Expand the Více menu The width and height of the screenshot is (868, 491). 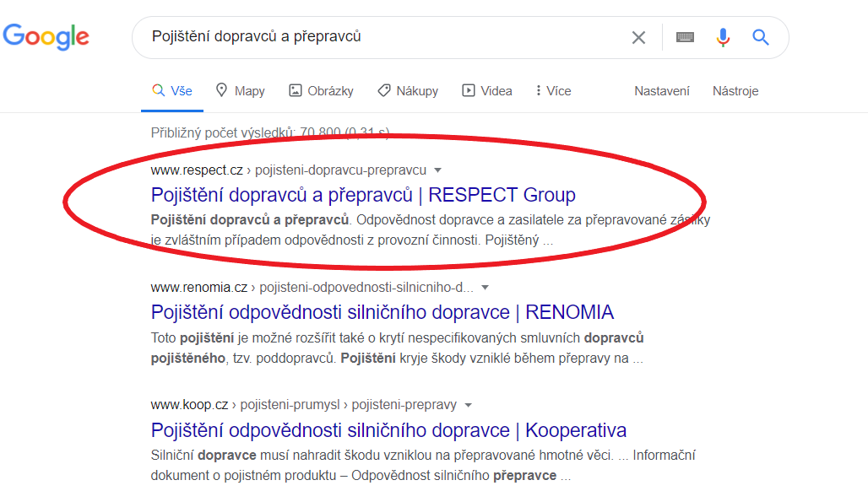point(554,90)
